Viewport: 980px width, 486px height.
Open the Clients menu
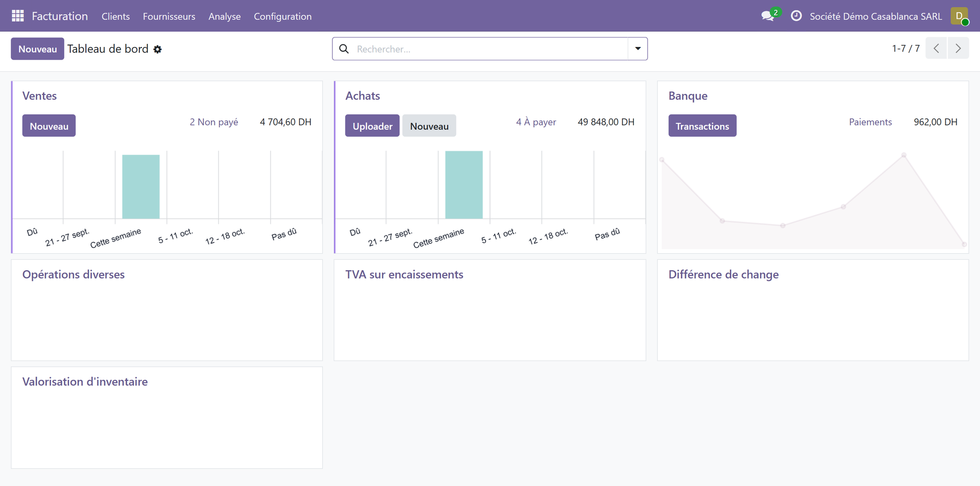click(x=116, y=16)
